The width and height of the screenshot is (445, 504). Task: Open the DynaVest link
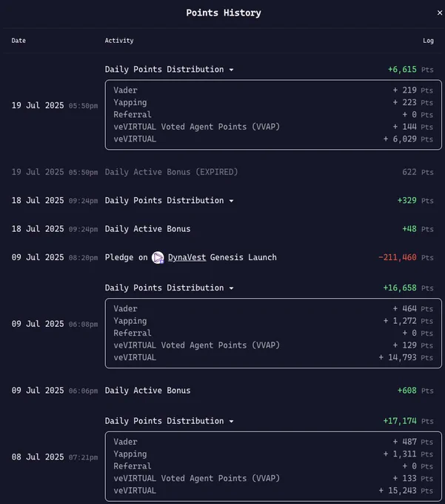(x=187, y=257)
